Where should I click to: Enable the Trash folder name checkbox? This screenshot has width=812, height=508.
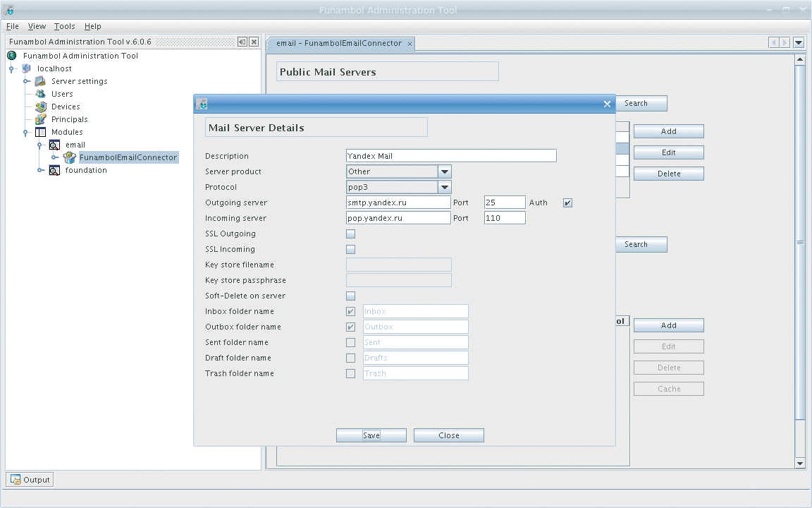[x=350, y=374]
